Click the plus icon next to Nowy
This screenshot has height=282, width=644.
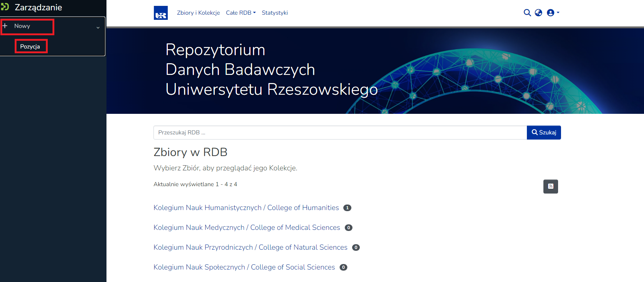pos(5,26)
